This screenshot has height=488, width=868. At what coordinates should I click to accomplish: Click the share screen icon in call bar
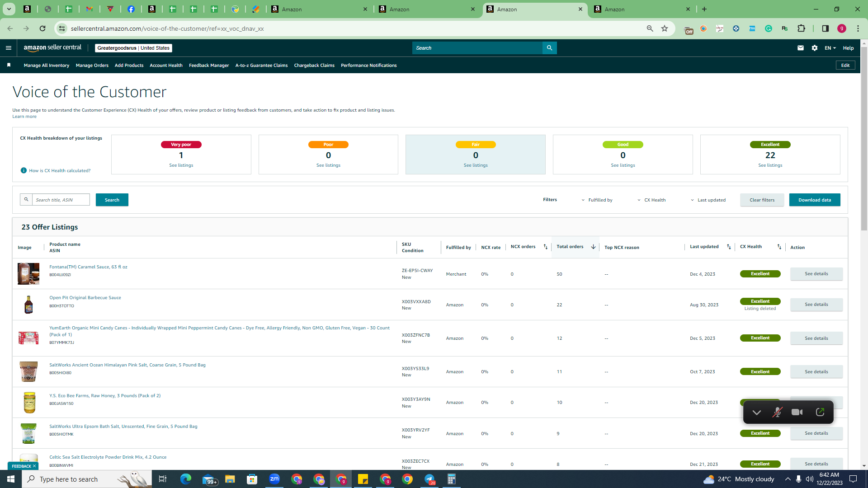pos(820,412)
